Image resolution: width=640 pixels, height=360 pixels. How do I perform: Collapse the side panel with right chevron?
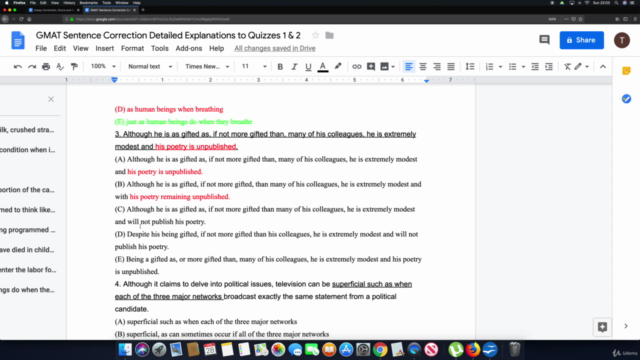point(626,326)
